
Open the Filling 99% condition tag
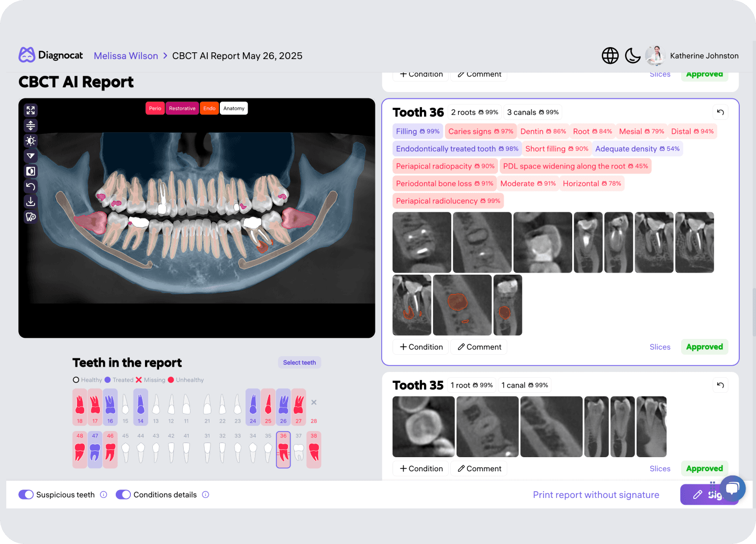(418, 131)
